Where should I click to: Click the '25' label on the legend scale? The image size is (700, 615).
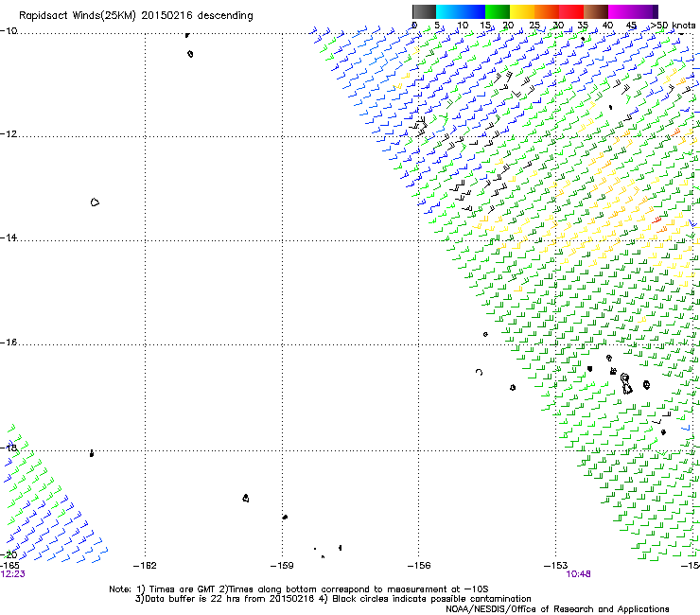(x=534, y=26)
